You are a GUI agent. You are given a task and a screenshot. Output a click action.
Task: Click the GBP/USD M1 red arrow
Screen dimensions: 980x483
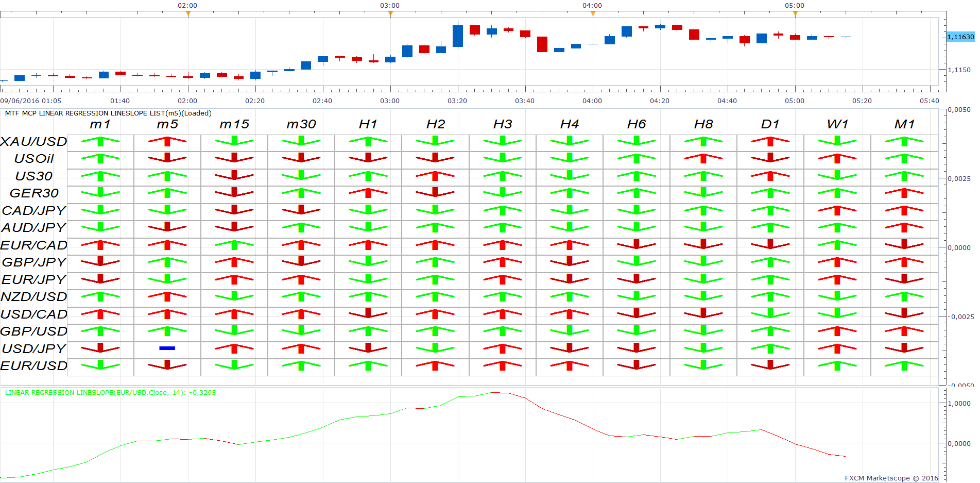904,331
